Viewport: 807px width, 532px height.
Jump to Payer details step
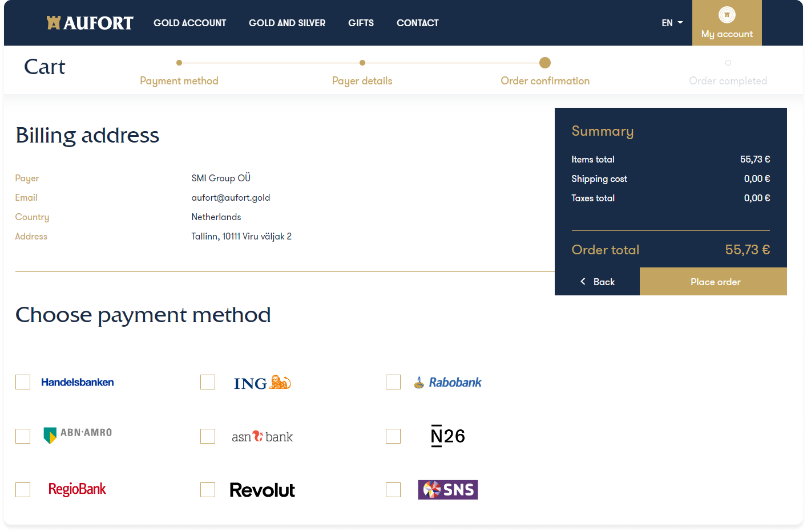click(x=362, y=80)
